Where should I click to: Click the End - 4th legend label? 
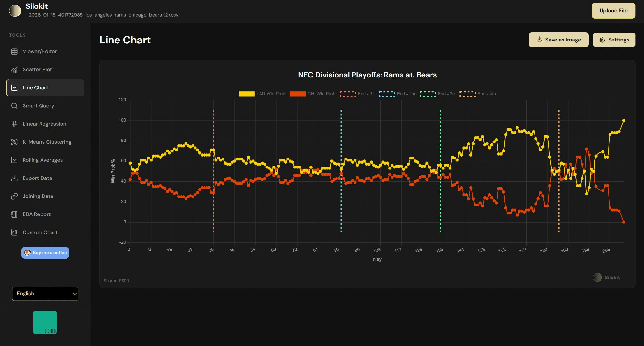coord(487,94)
